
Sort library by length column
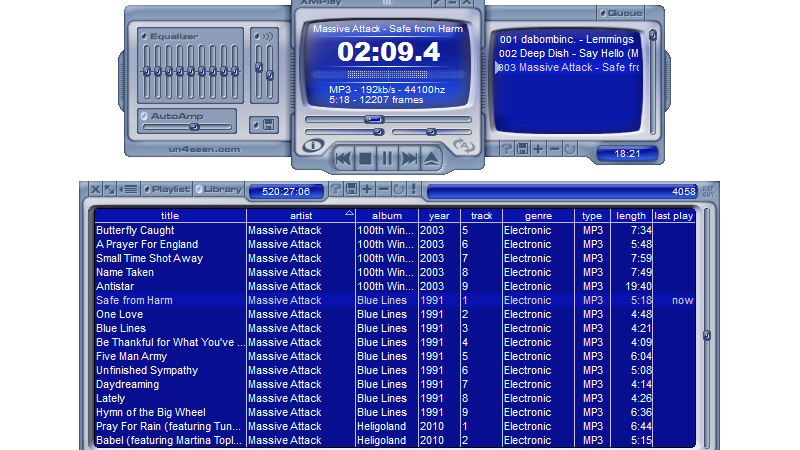(x=631, y=216)
